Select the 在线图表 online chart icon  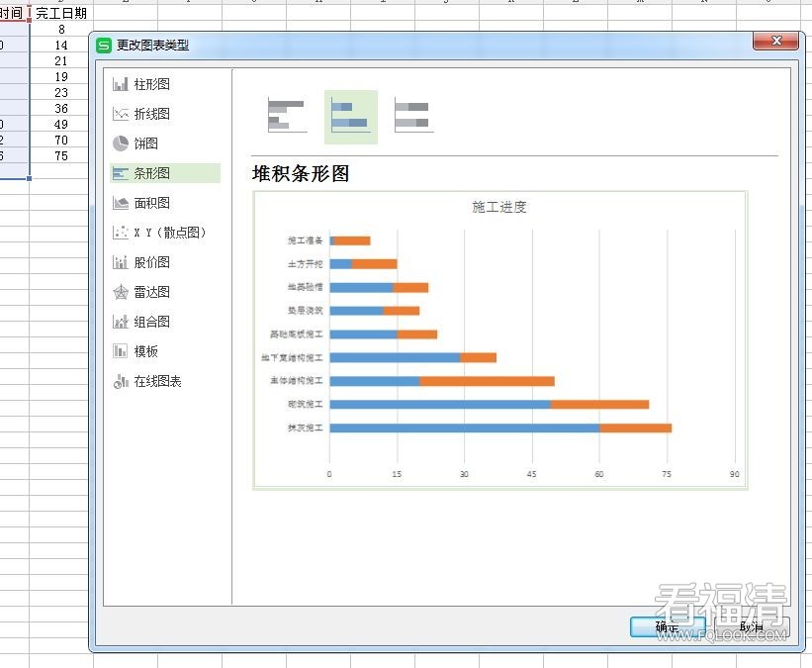click(x=120, y=381)
